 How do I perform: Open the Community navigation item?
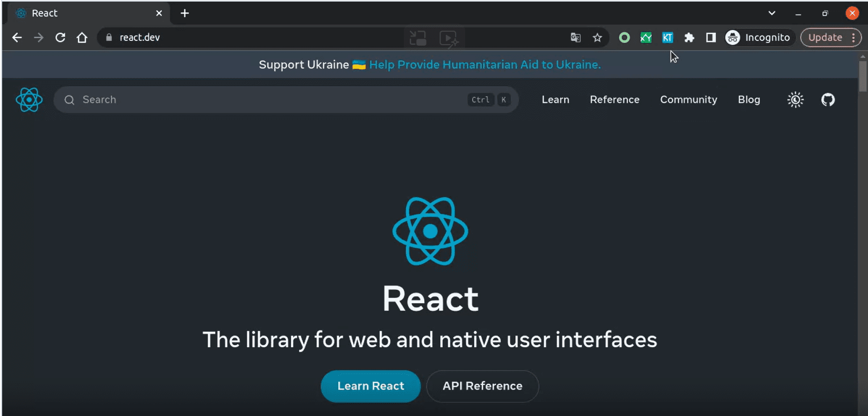pos(688,99)
